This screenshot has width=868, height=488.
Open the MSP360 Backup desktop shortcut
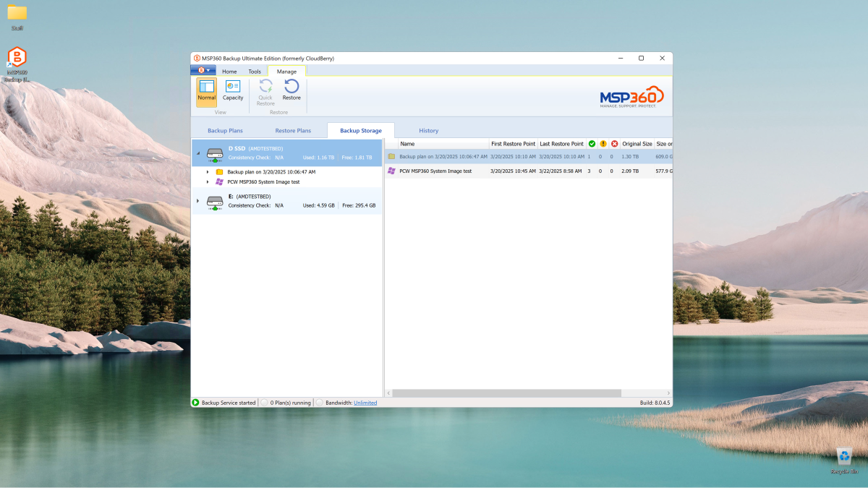point(17,64)
